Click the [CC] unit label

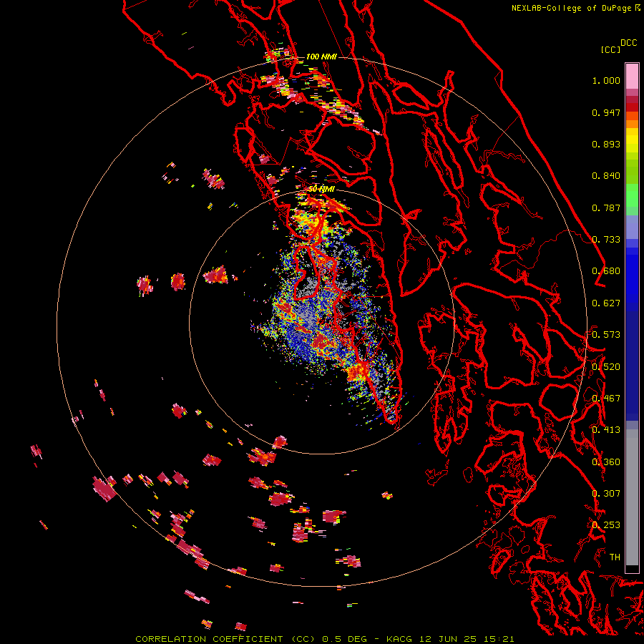pyautogui.click(x=610, y=49)
